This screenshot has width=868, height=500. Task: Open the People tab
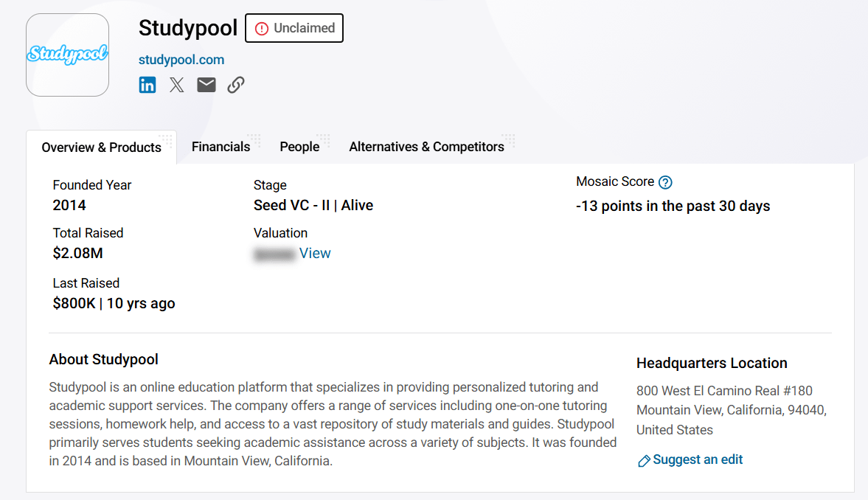coord(299,147)
